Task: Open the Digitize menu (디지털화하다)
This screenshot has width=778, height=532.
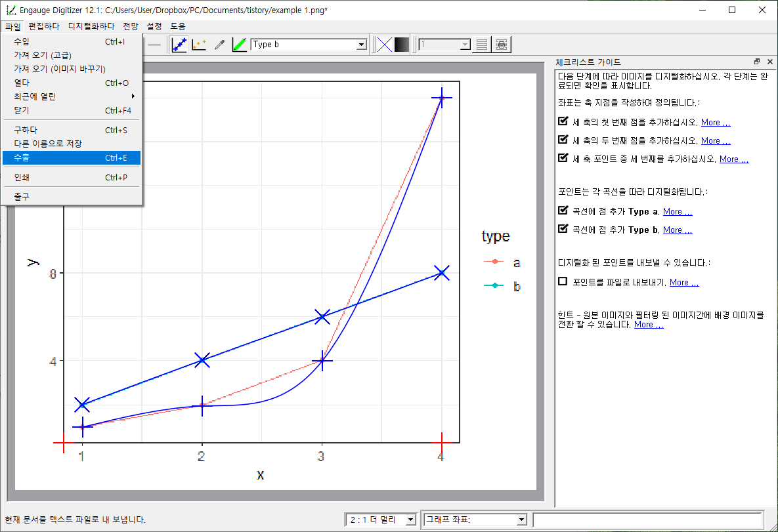Action: (91, 26)
